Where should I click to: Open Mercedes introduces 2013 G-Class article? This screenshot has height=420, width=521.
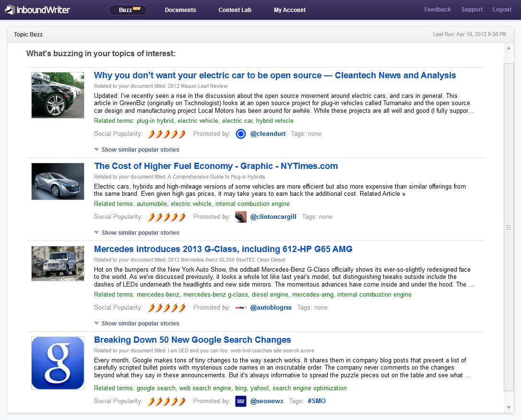(x=223, y=249)
